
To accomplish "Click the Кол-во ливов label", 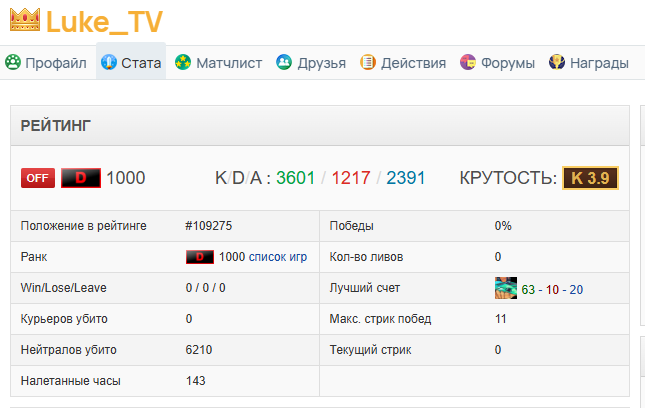I will 366,257.
